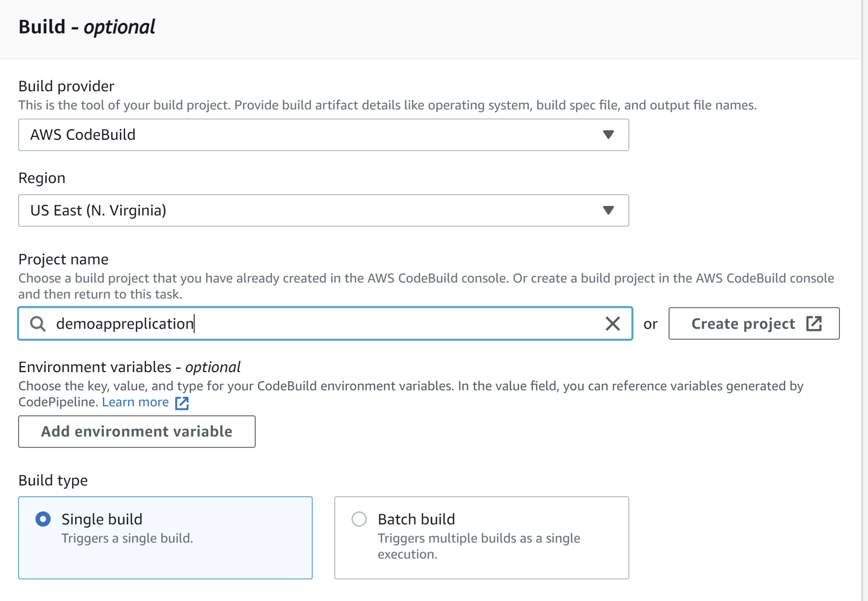
Task: Click Add environment variable button
Action: point(137,431)
